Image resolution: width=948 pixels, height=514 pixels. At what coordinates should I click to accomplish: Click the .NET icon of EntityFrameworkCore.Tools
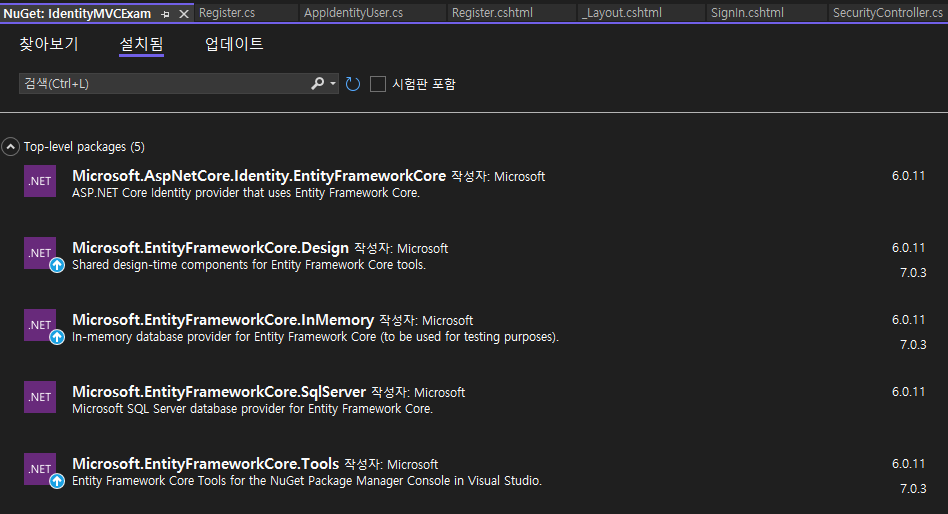pyautogui.click(x=40, y=469)
